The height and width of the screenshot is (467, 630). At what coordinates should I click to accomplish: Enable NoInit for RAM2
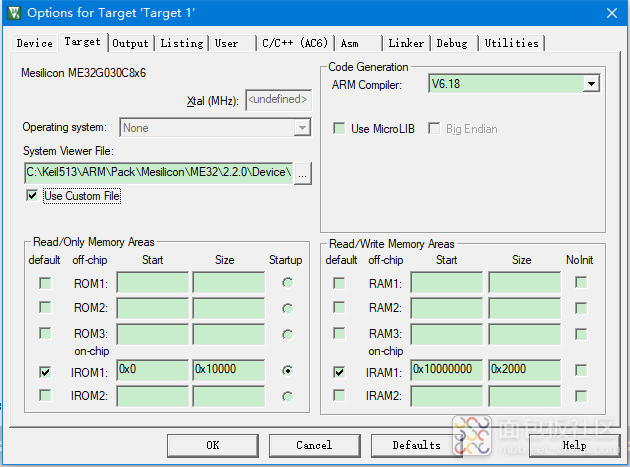[581, 308]
